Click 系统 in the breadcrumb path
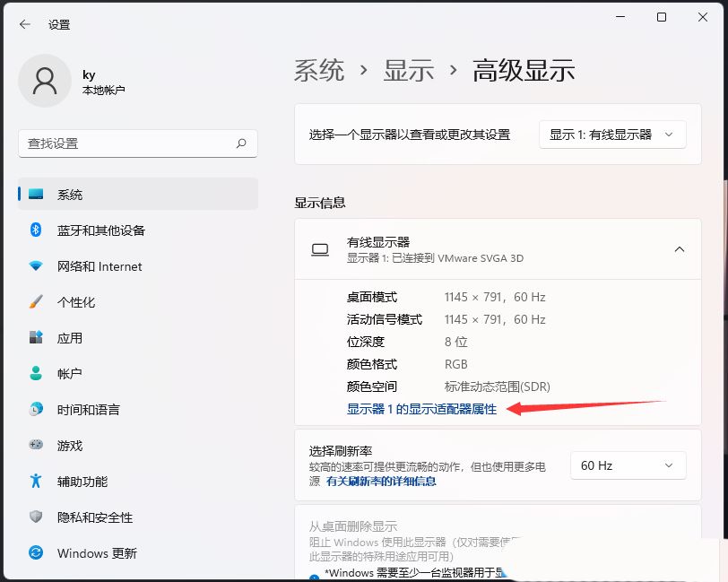This screenshot has height=582, width=728. coord(318,69)
